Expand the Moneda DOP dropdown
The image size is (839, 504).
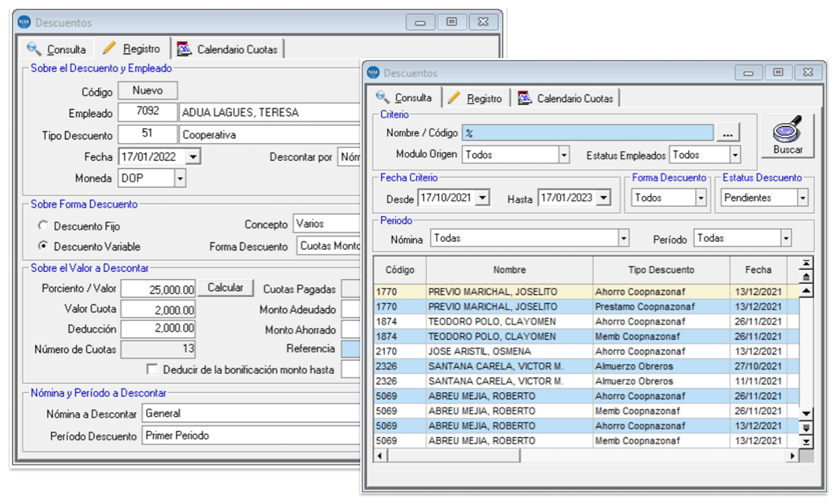pyautogui.click(x=180, y=178)
